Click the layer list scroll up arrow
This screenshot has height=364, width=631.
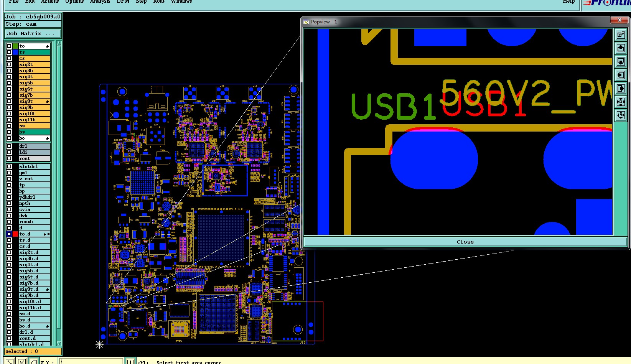click(x=59, y=43)
